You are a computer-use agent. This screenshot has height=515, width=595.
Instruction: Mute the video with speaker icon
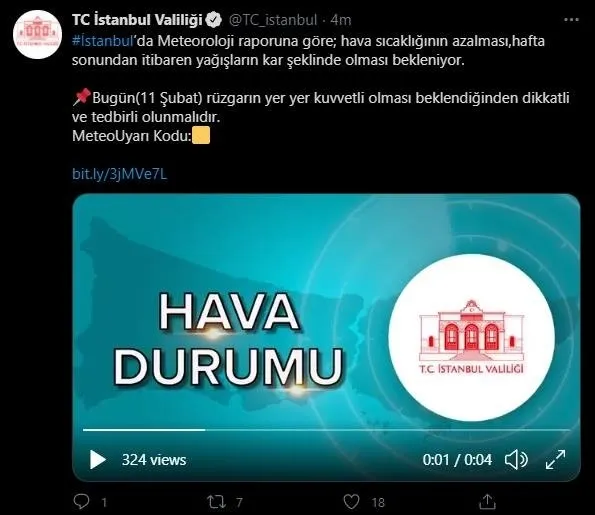tap(516, 460)
